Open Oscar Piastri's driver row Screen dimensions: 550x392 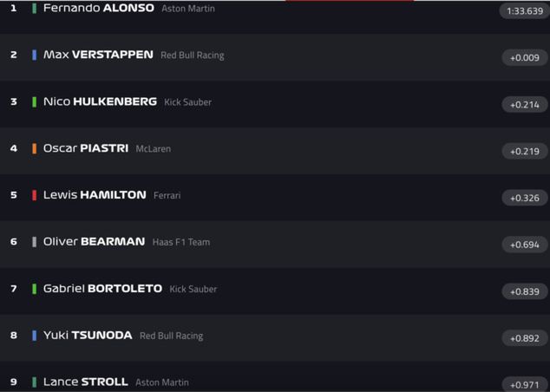pos(86,148)
